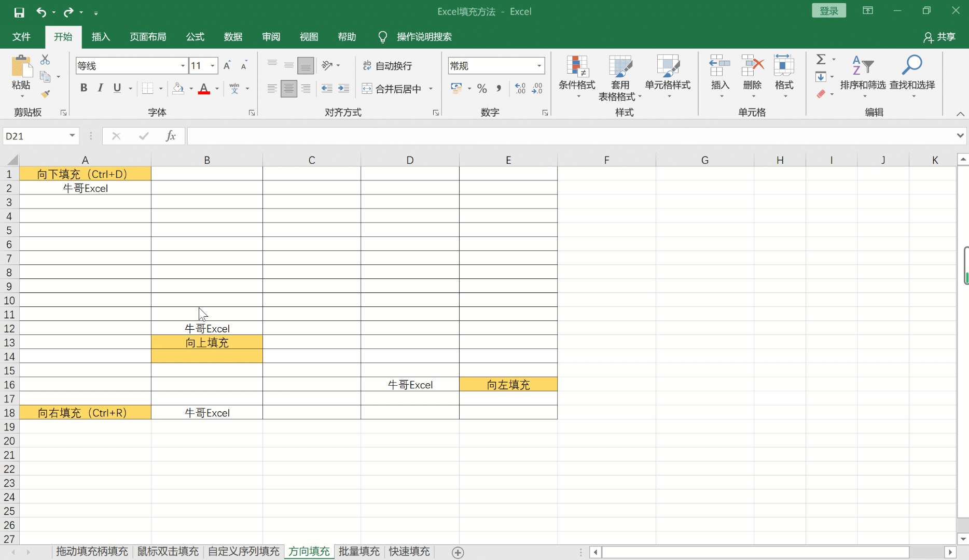Screen dimensions: 969x560
Task: Apply the red font color
Action: [x=204, y=89]
